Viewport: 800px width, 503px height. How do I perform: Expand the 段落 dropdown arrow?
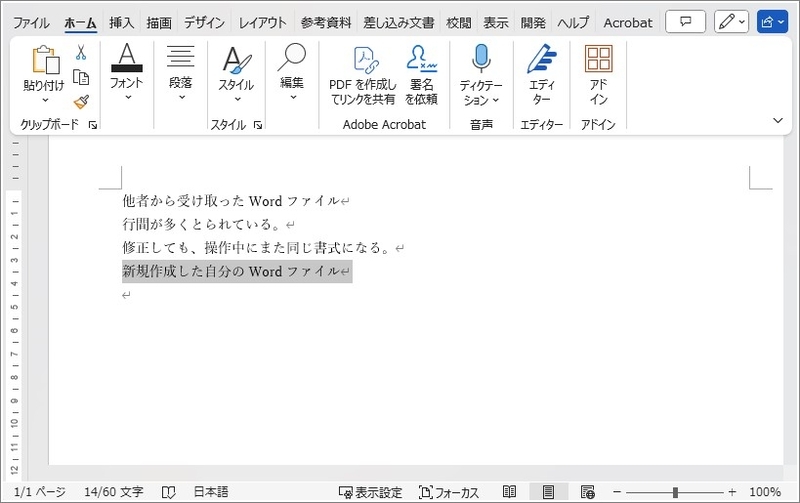coord(182,97)
